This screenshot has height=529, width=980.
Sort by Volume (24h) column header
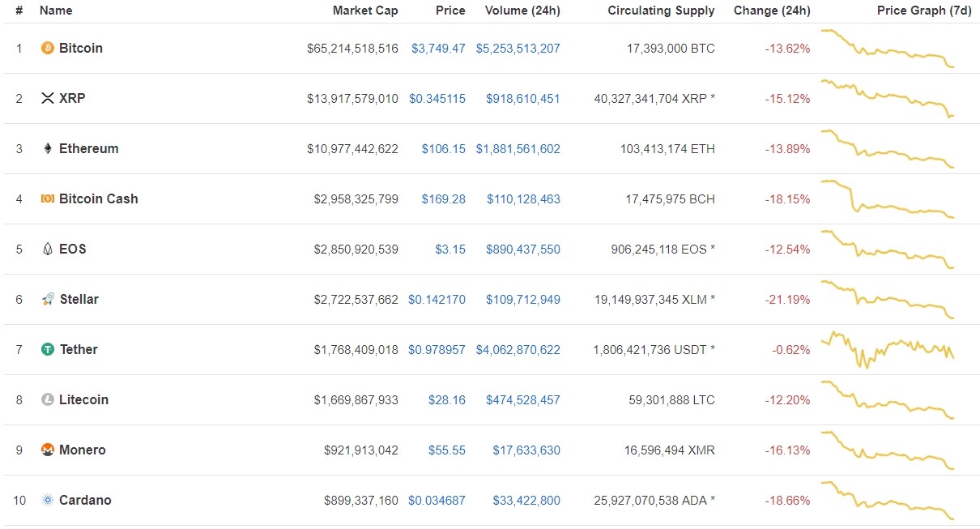click(522, 11)
